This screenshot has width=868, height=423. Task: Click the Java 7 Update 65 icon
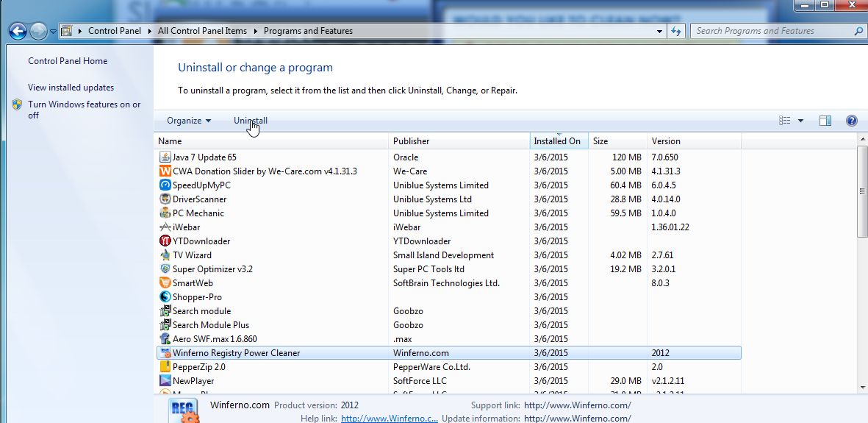(x=165, y=157)
